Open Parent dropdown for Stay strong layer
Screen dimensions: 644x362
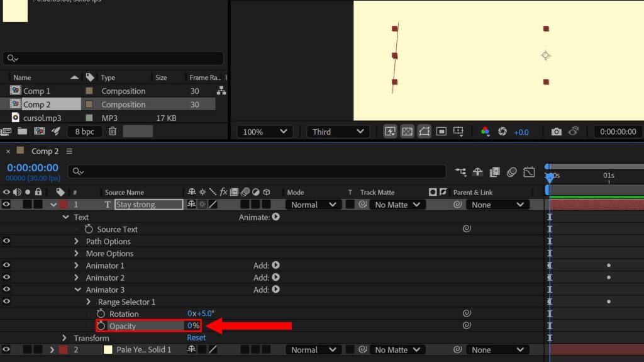click(497, 205)
